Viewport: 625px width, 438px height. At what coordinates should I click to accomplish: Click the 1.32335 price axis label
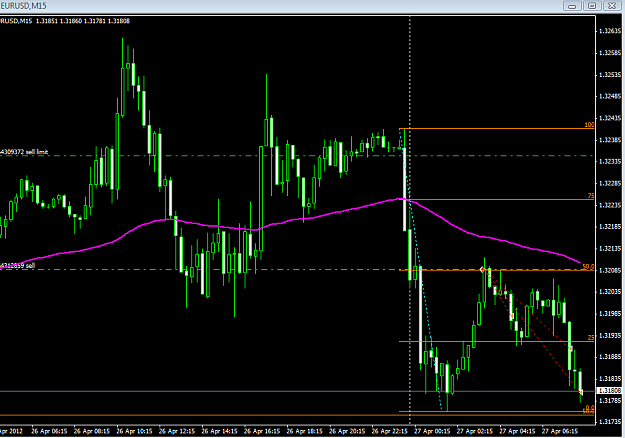click(x=610, y=161)
